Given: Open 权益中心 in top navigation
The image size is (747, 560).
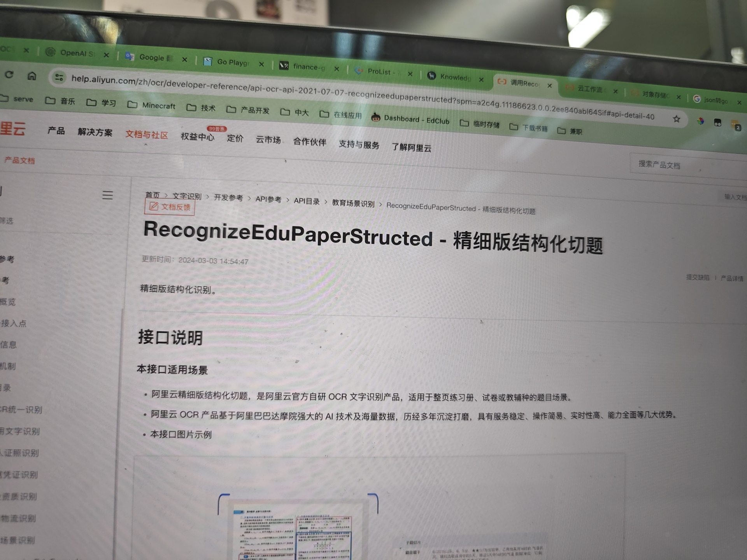Looking at the screenshot, I should pos(197,137).
